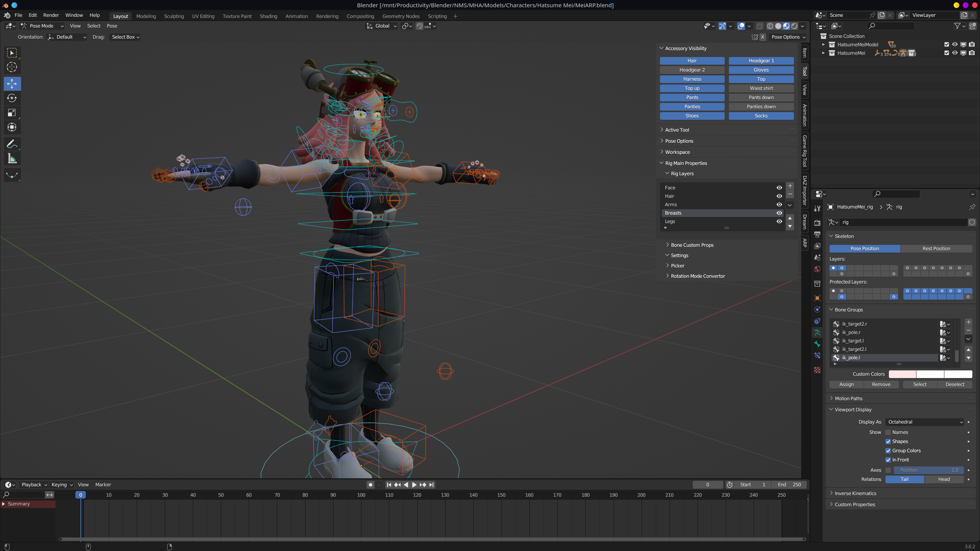The width and height of the screenshot is (980, 551).
Task: Click the Rest Position button
Action: [936, 249]
